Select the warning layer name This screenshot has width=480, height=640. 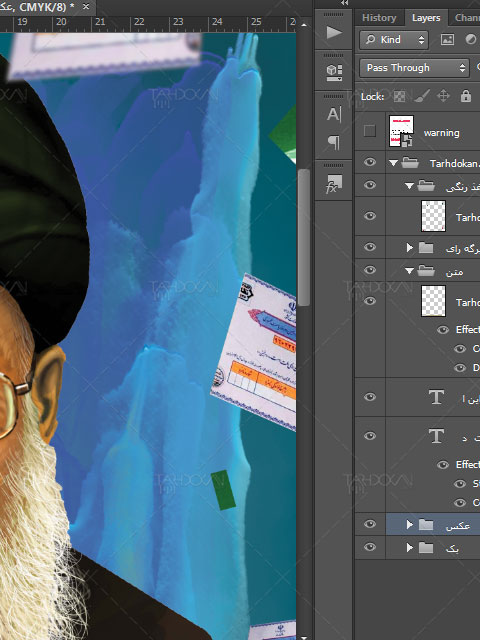tap(441, 133)
